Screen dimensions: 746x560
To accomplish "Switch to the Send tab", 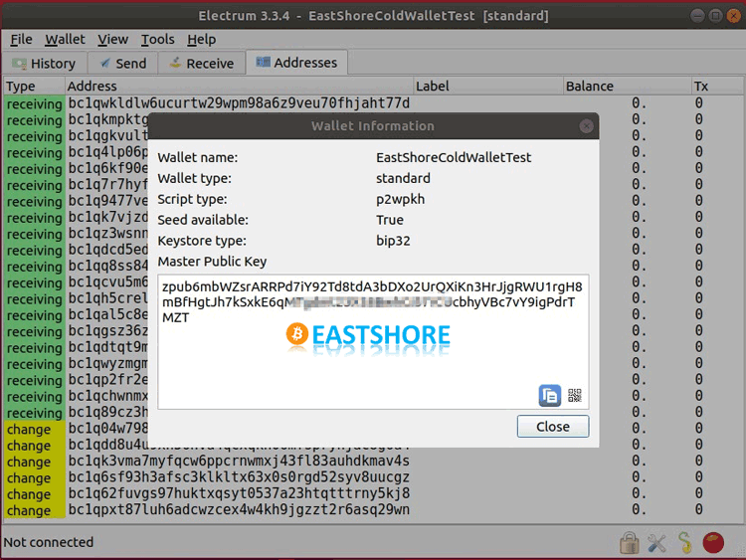I will click(x=123, y=64).
